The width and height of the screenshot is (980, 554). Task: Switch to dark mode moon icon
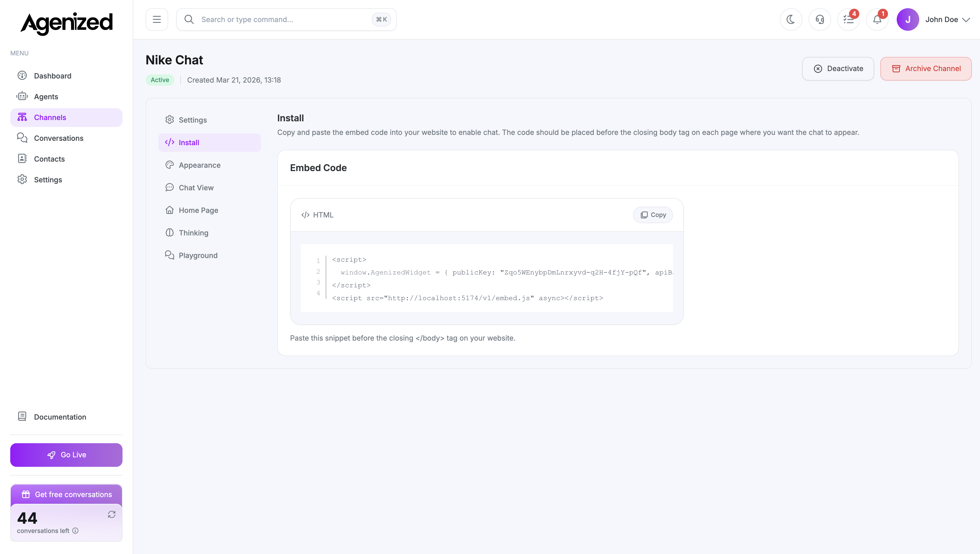[x=791, y=19]
